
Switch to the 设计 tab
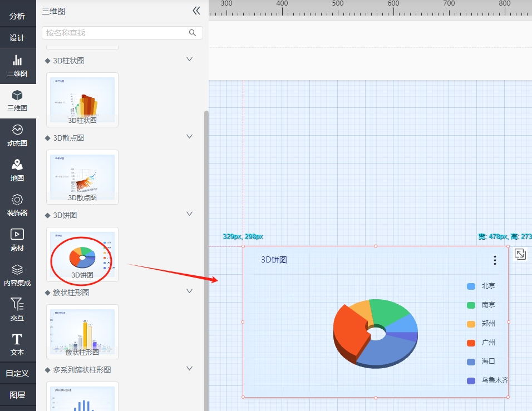pyautogui.click(x=17, y=38)
